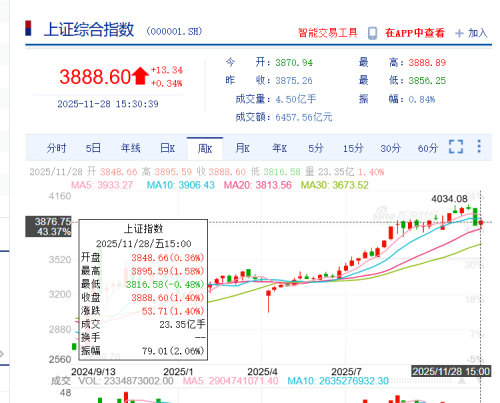Expand chart to fullscreen view icon
Viewport: 500px width, 403px height.
(456, 146)
